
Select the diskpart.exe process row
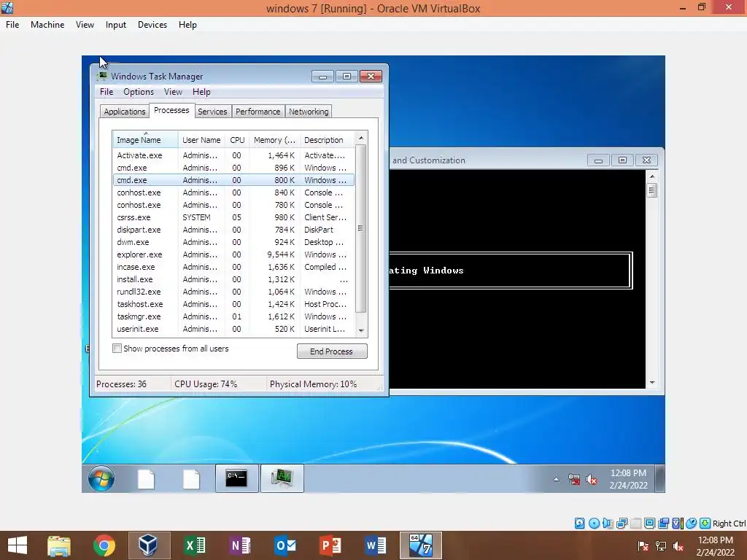(x=233, y=230)
